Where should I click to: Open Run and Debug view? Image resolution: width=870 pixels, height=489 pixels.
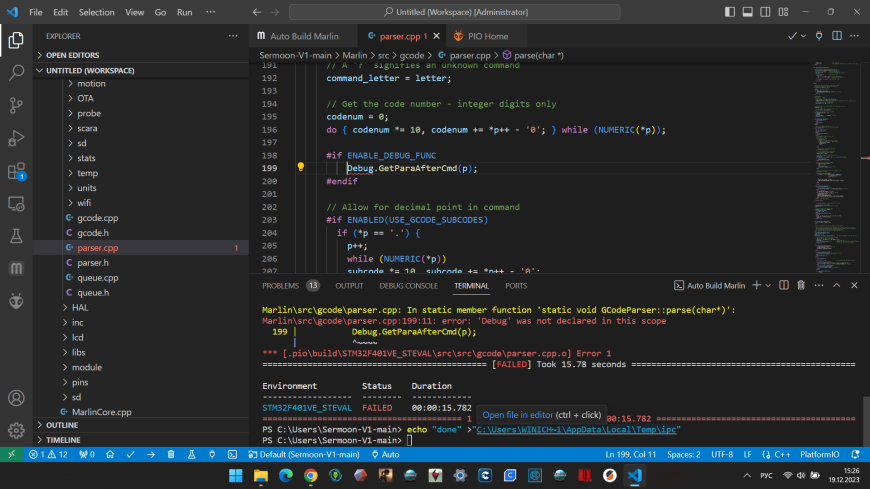[x=16, y=138]
